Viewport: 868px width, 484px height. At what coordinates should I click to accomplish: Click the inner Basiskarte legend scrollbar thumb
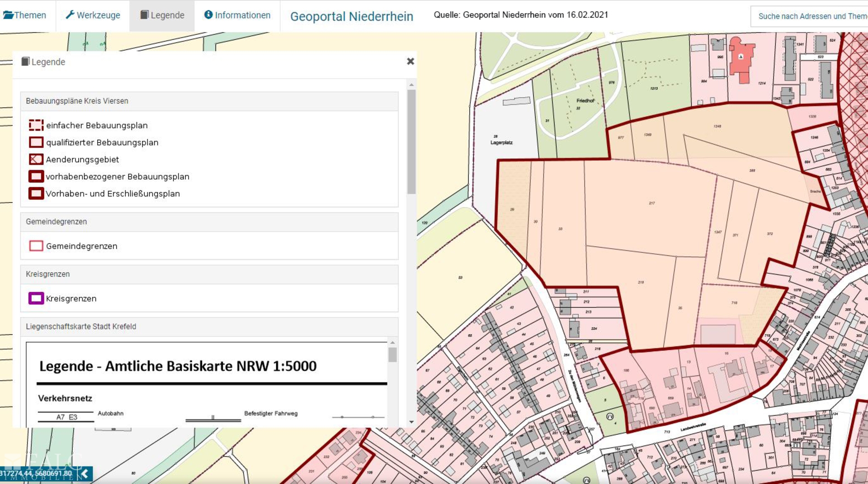pyautogui.click(x=392, y=355)
